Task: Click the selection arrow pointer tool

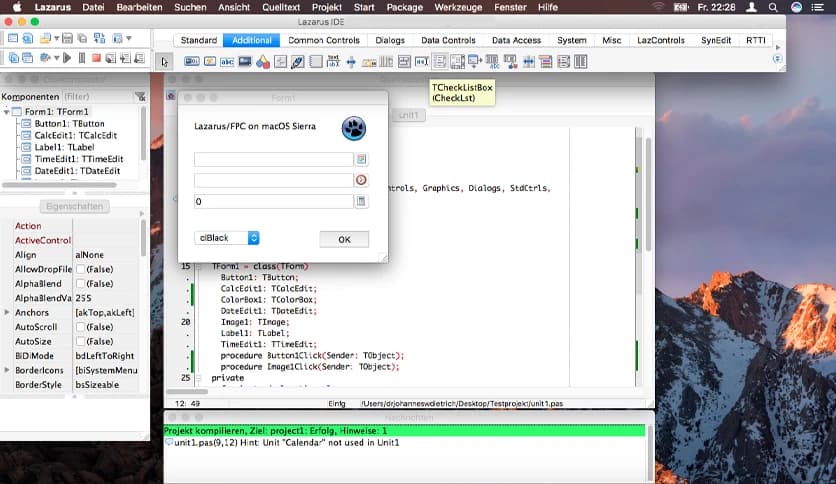Action: (165, 62)
